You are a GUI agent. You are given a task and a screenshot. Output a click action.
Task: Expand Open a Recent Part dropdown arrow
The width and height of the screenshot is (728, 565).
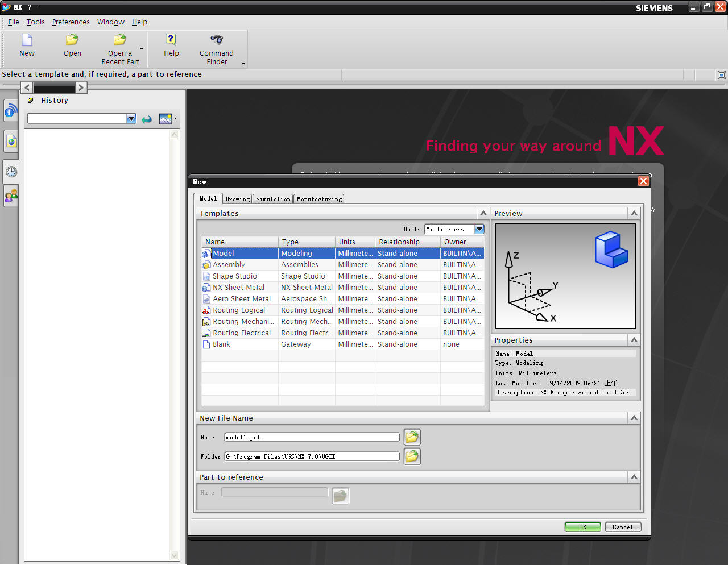pos(142,49)
